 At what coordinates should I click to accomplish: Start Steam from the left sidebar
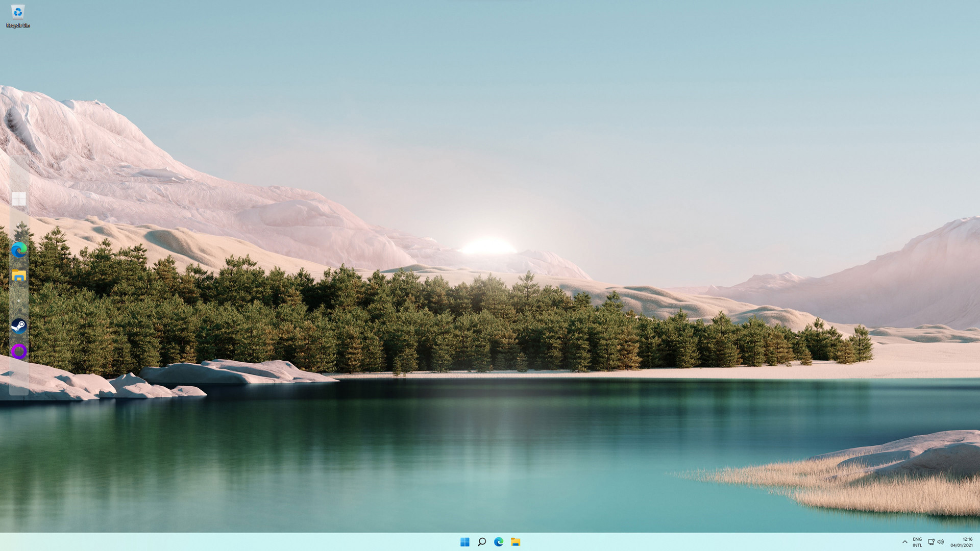[x=19, y=326]
